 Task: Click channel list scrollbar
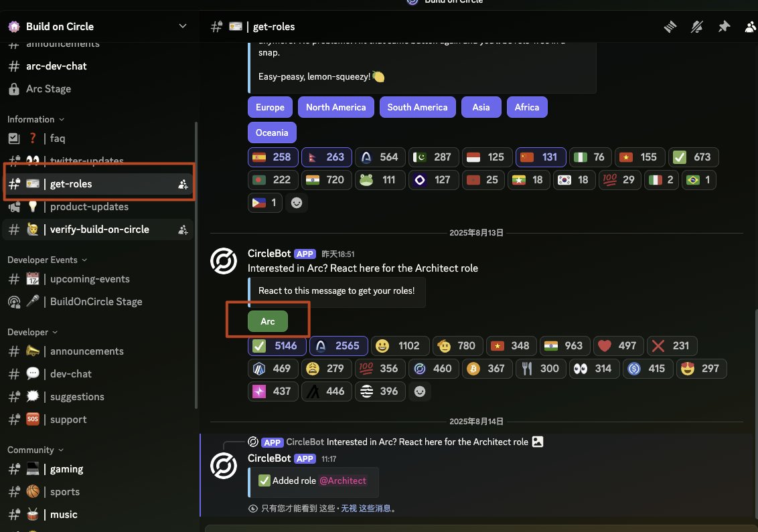tap(196, 265)
